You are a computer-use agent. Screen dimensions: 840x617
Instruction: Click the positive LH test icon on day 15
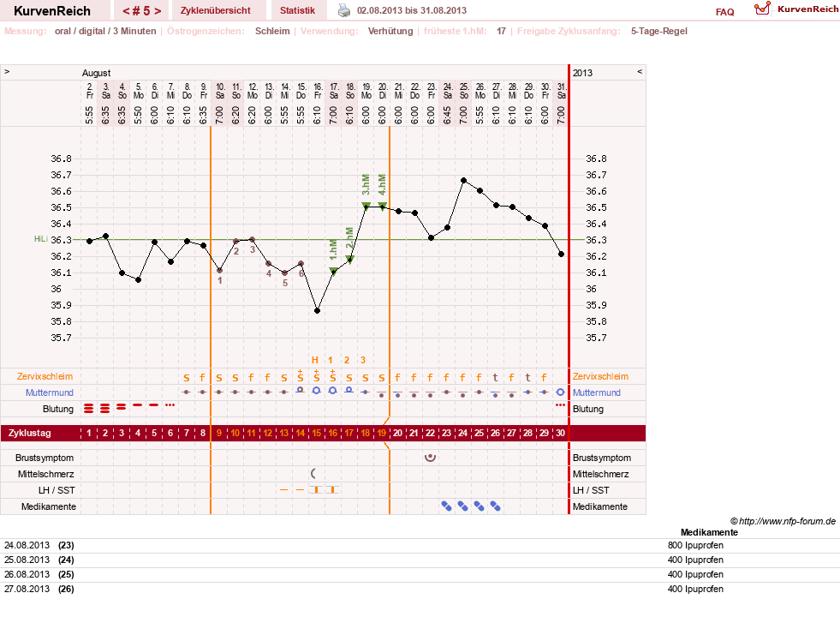(x=317, y=489)
